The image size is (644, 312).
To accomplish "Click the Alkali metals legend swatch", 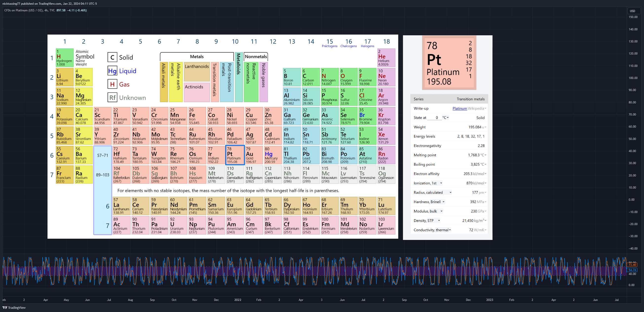I will coord(164,82).
